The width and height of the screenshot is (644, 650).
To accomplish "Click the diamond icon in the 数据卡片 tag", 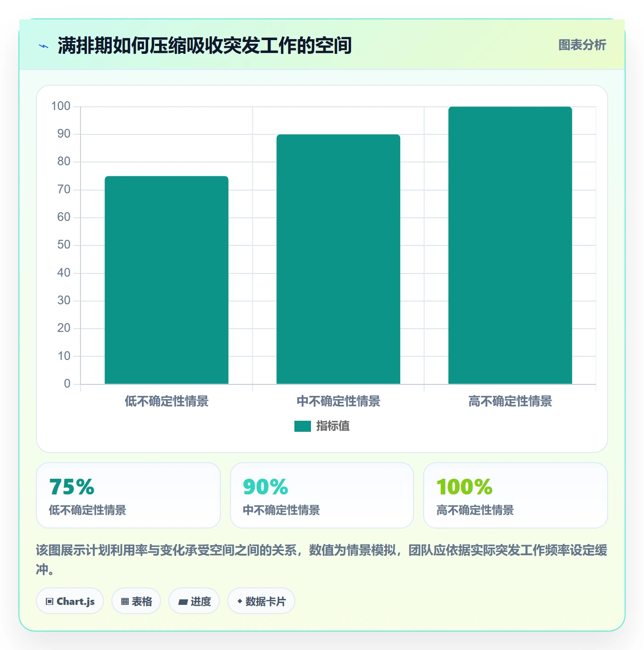I will coord(240,601).
